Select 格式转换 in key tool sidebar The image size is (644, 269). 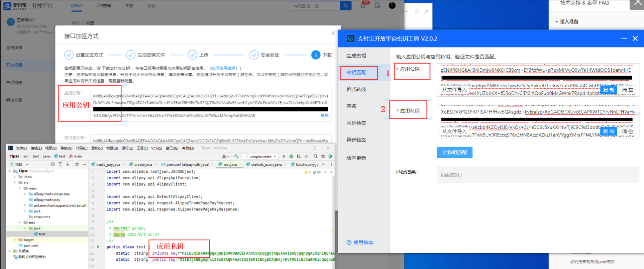[x=356, y=89]
